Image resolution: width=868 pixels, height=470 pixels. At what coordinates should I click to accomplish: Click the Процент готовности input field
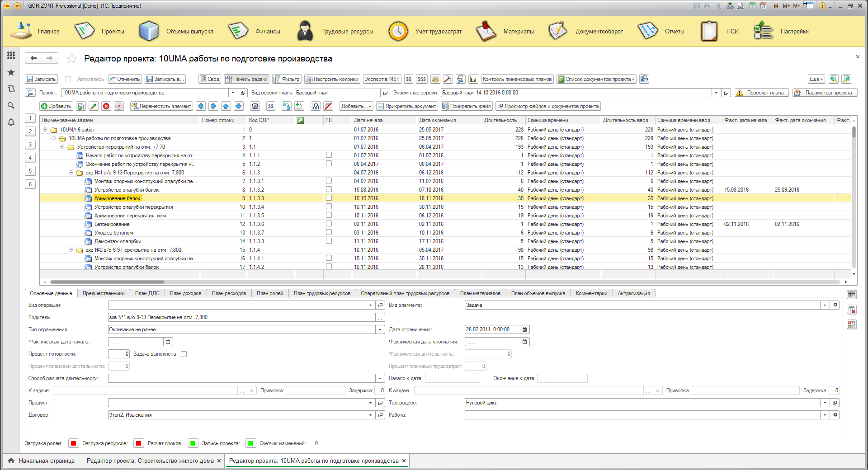[118, 354]
